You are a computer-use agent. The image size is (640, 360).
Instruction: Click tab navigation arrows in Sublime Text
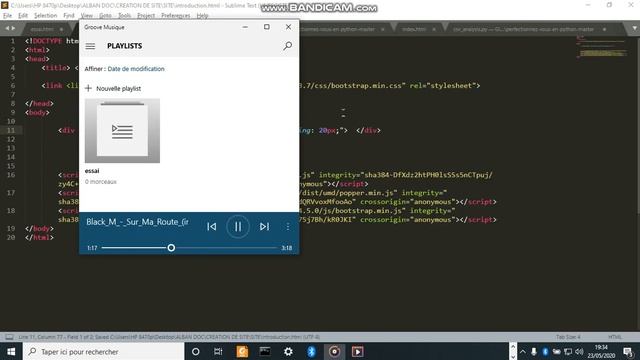pos(10,28)
